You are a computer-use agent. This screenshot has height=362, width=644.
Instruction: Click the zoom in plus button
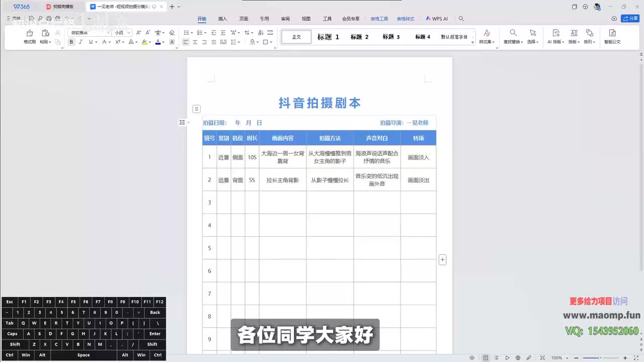[625, 358]
